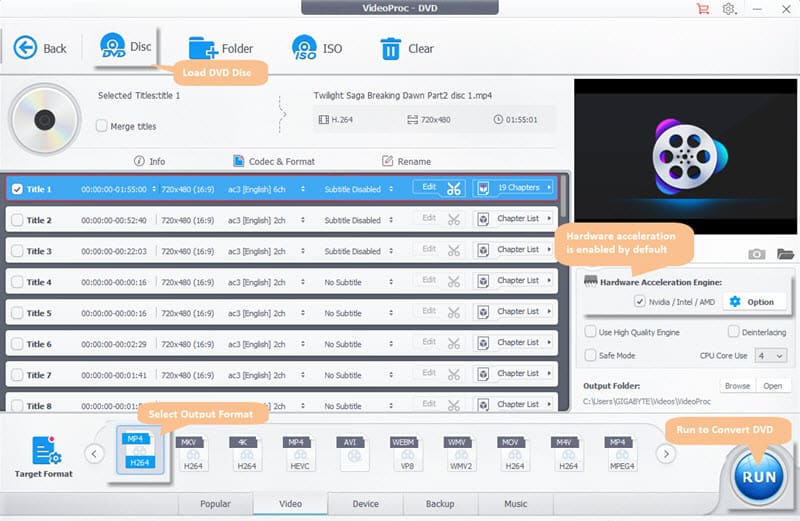The height and width of the screenshot is (521, 800).
Task: Check the Title 5 checkbox
Action: click(17, 313)
